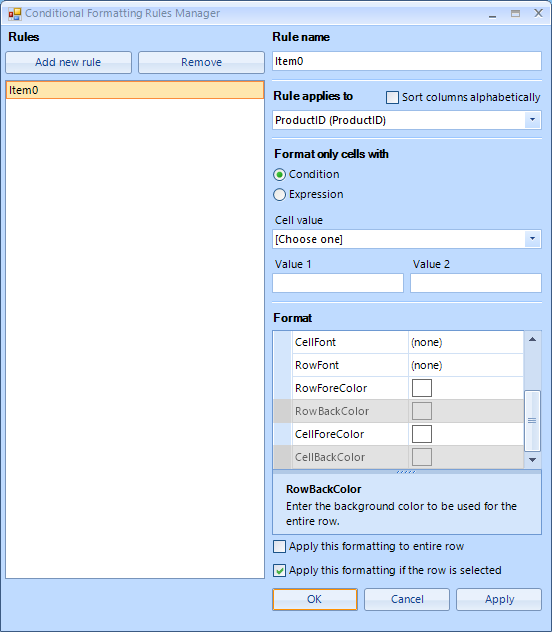Click the scroll up arrow in Format grid

pos(532,339)
